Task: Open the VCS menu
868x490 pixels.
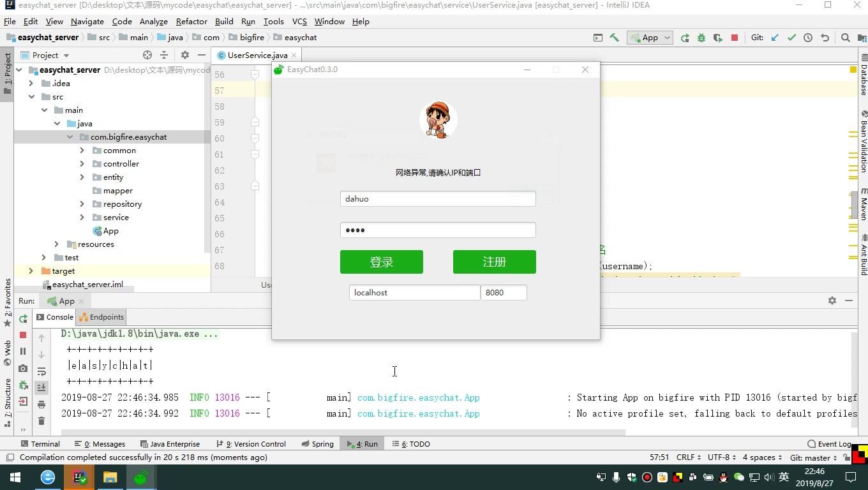Action: [299, 21]
